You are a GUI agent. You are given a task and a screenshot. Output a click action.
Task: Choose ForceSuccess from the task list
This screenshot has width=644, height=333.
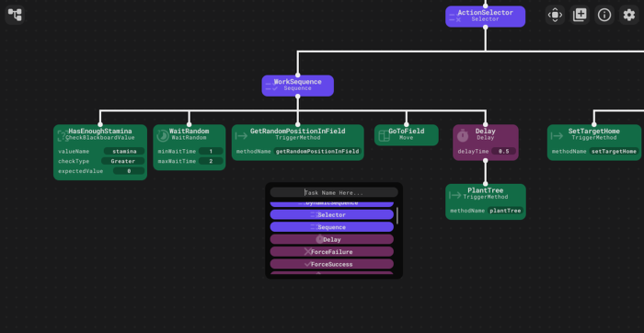pos(332,264)
